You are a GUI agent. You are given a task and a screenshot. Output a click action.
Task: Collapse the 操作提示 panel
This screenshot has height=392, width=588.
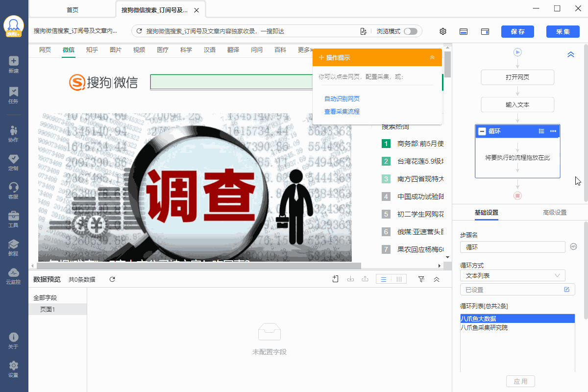click(x=432, y=58)
